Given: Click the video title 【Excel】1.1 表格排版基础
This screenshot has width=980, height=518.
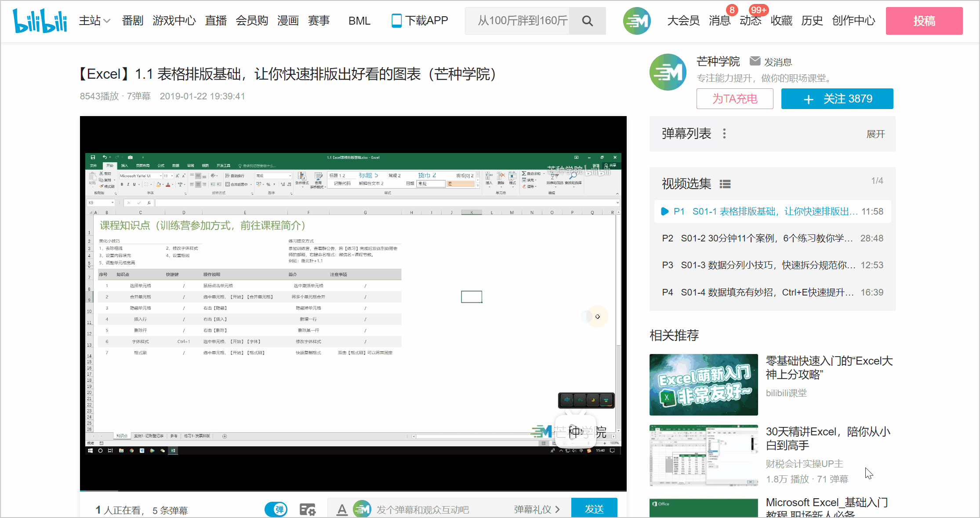Looking at the screenshot, I should click(x=287, y=74).
